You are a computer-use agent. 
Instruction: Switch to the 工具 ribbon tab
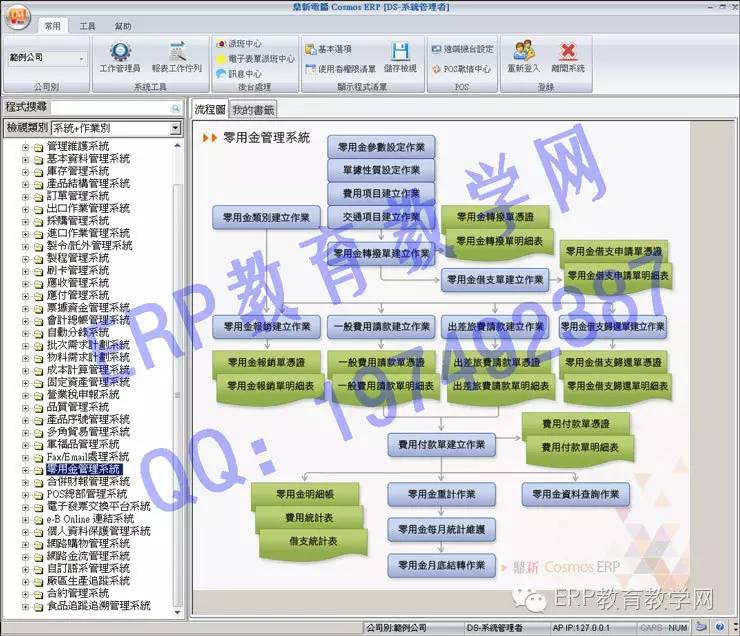[x=88, y=26]
